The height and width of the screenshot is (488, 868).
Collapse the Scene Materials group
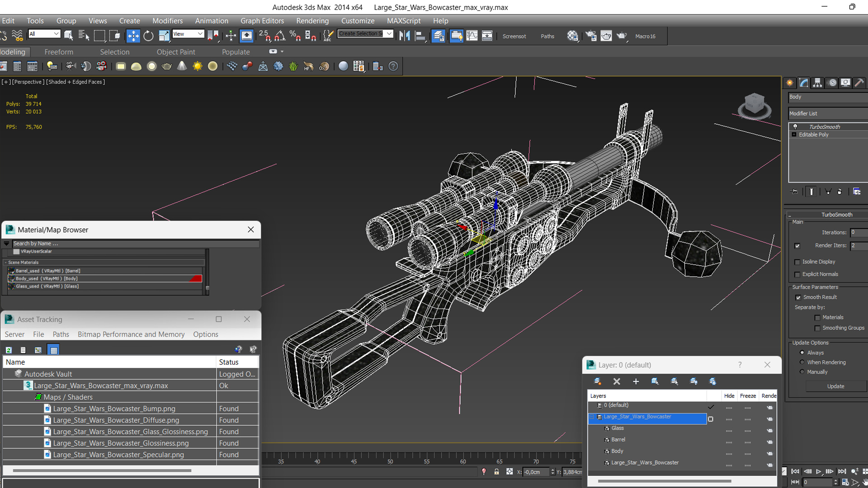tap(5, 263)
